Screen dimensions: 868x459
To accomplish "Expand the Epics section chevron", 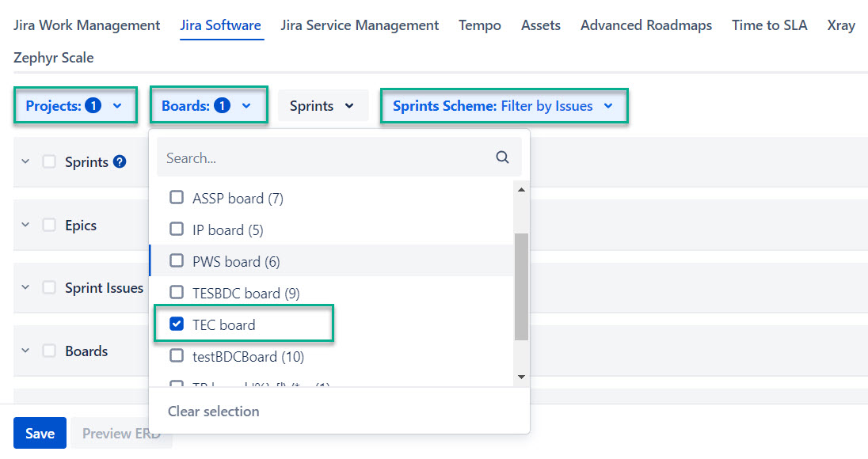I will click(x=25, y=226).
